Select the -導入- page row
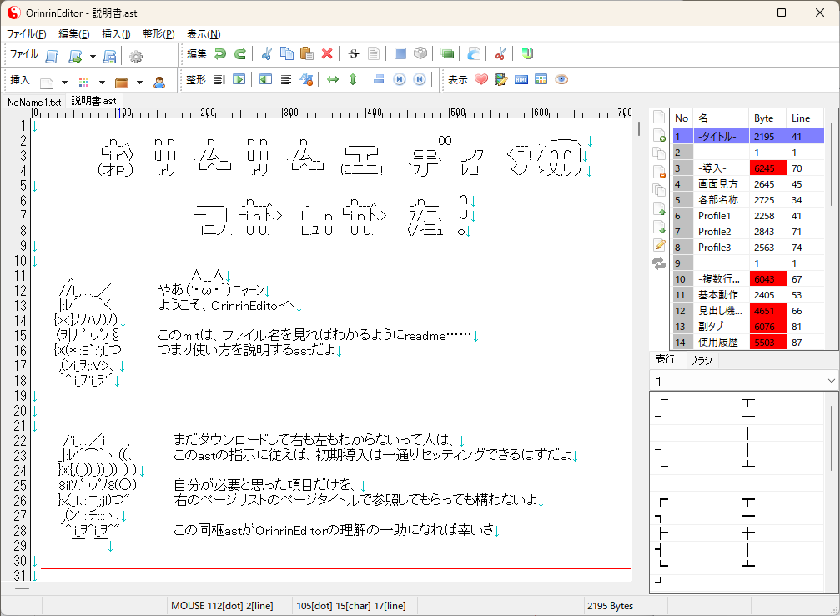840x616 pixels. 748,168
